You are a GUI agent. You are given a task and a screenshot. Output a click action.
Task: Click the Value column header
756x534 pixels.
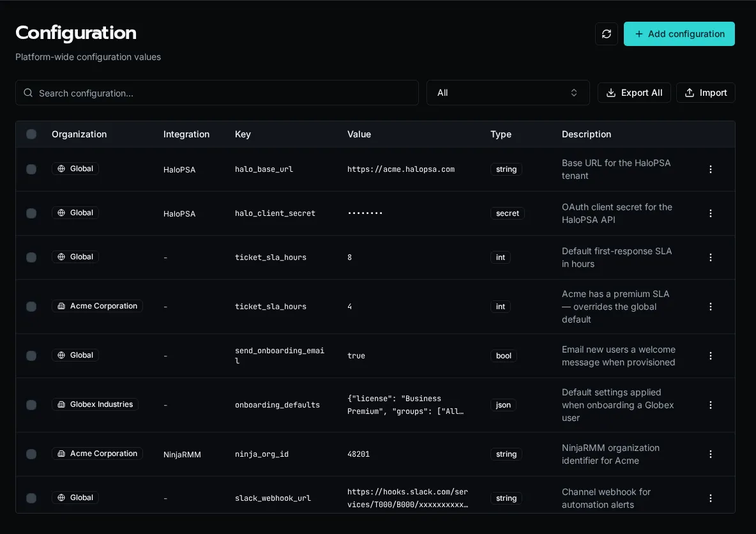[359, 134]
